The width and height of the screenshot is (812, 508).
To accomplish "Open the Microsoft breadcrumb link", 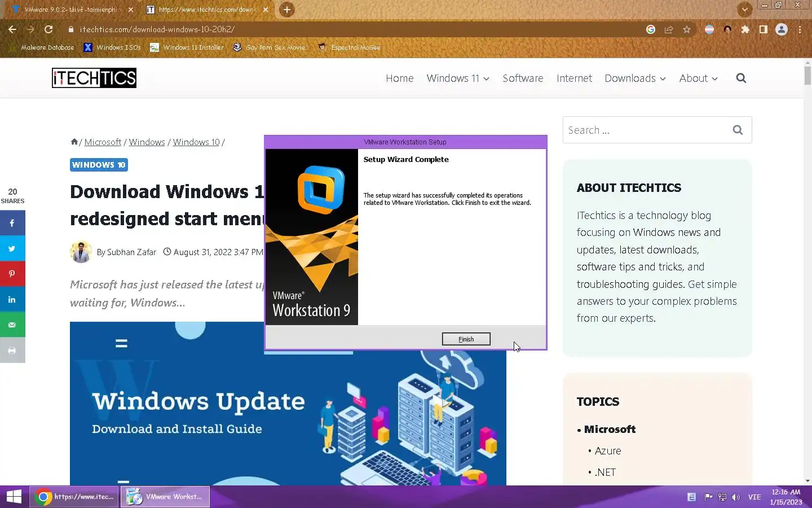I will click(103, 142).
